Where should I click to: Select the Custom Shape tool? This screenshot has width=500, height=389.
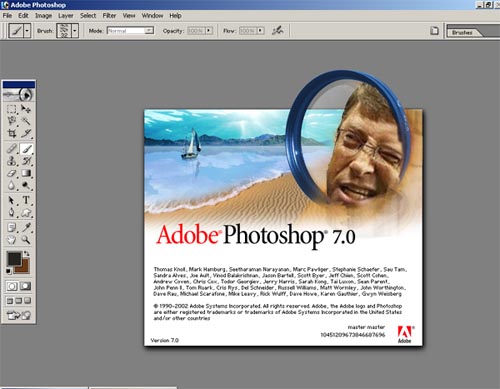pos(26,213)
